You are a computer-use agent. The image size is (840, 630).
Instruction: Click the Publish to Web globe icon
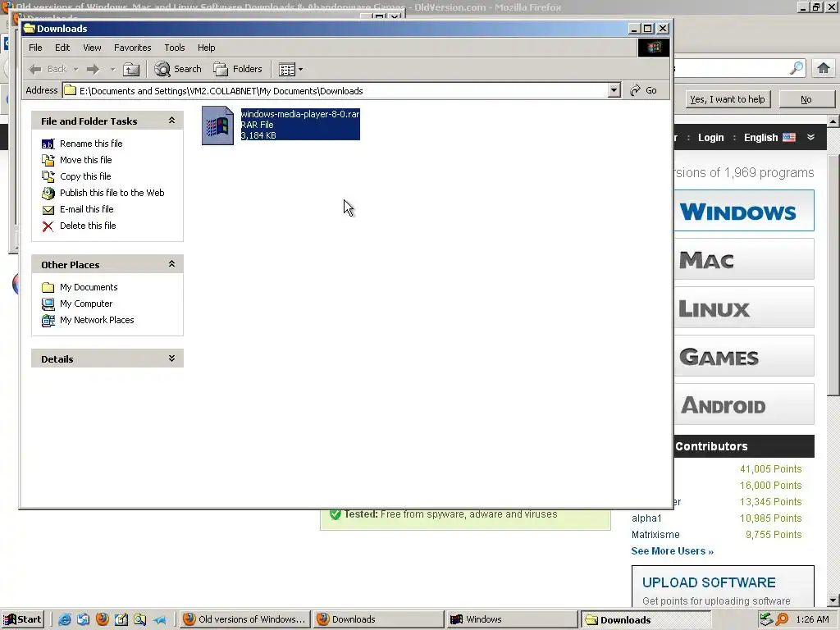(48, 193)
